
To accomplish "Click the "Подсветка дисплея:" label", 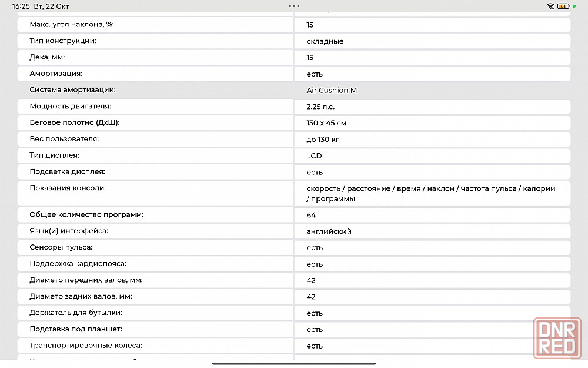I will (x=67, y=171).
